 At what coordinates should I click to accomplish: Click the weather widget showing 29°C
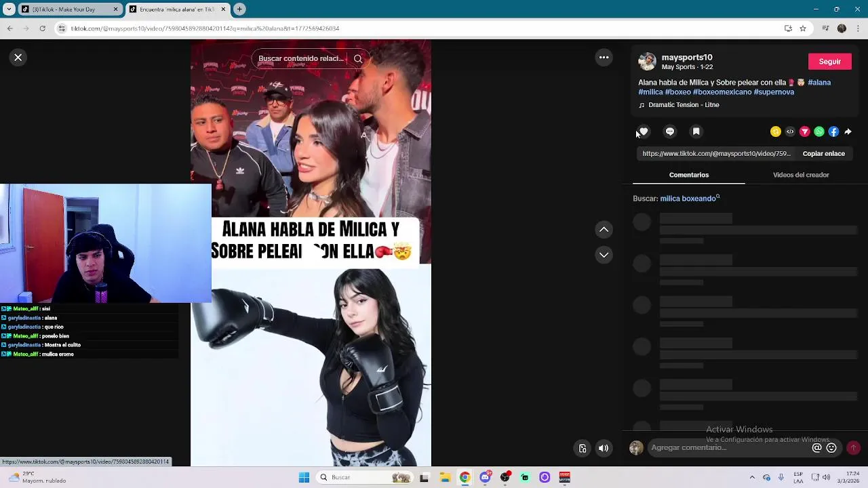(37, 477)
